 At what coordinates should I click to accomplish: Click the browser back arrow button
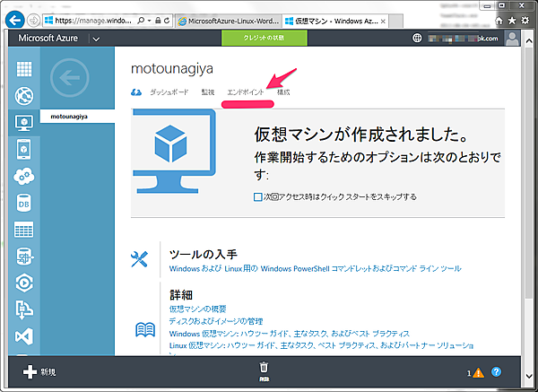tap(14, 21)
